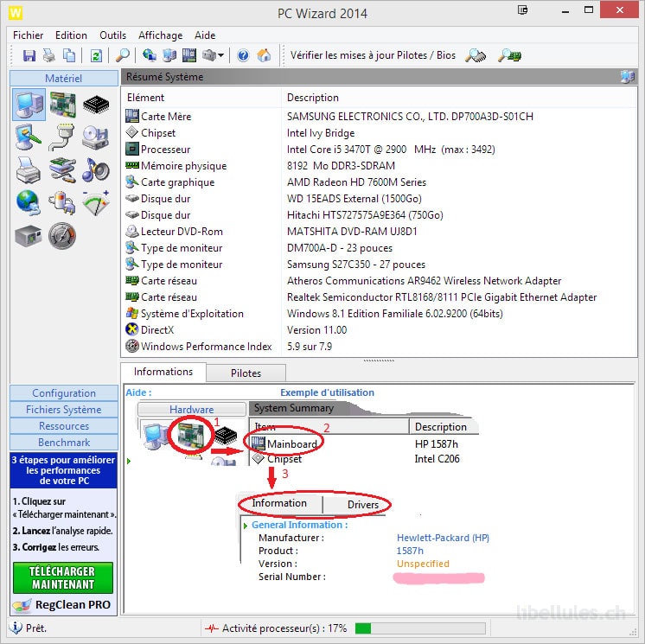Open help with the blue question mark
This screenshot has width=645, height=644.
[x=243, y=55]
